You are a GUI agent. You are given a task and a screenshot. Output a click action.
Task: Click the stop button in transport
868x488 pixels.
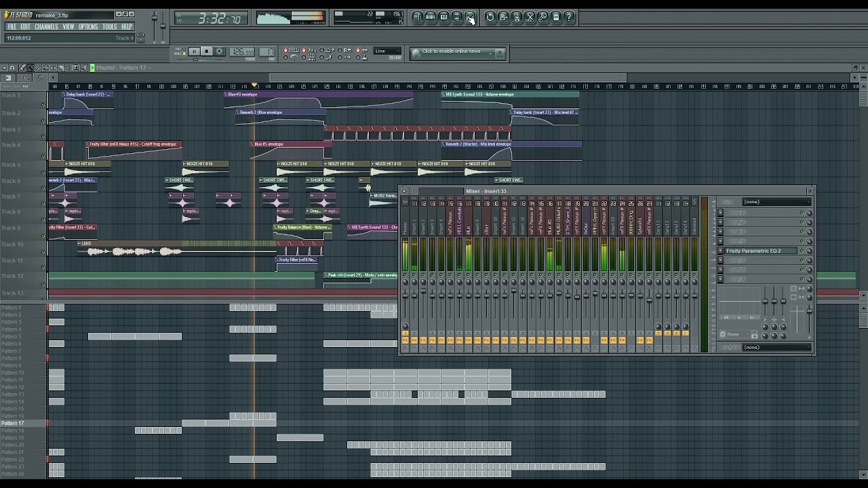(207, 52)
